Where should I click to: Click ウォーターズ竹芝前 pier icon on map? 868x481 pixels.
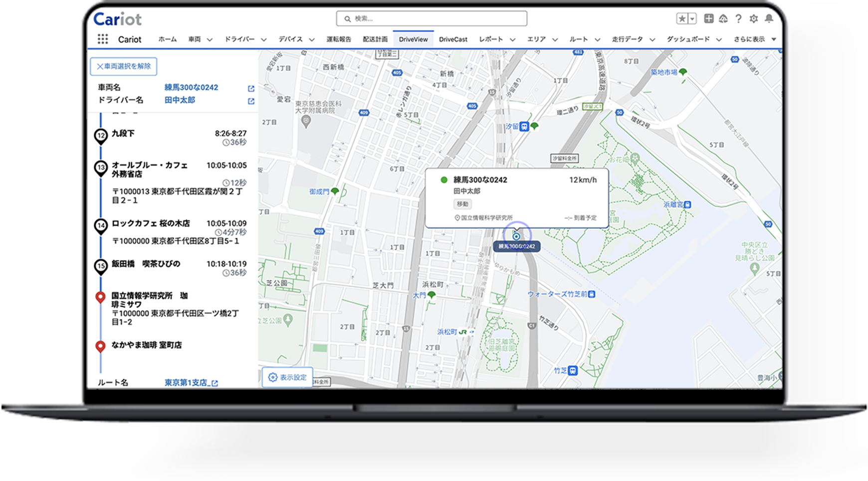click(592, 294)
